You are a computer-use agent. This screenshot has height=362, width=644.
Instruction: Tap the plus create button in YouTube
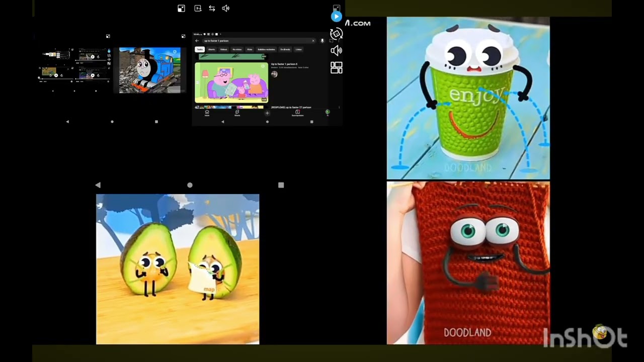tap(267, 113)
